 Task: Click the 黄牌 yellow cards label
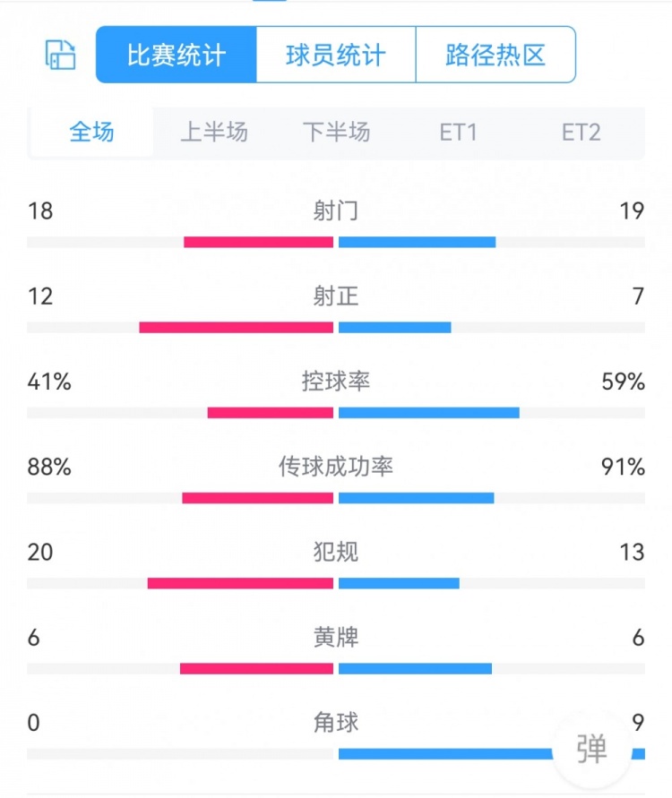(336, 638)
